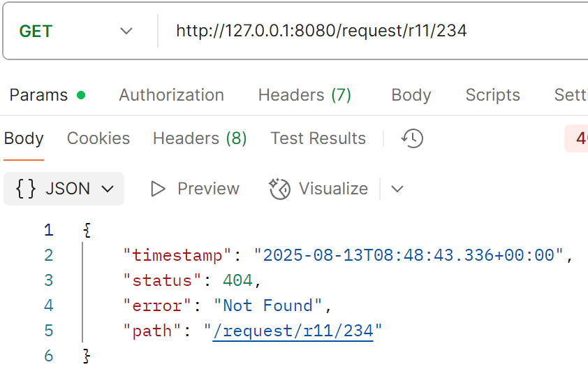The width and height of the screenshot is (588, 374).
Task: Open the response Cookies tab
Action: pyautogui.click(x=98, y=138)
